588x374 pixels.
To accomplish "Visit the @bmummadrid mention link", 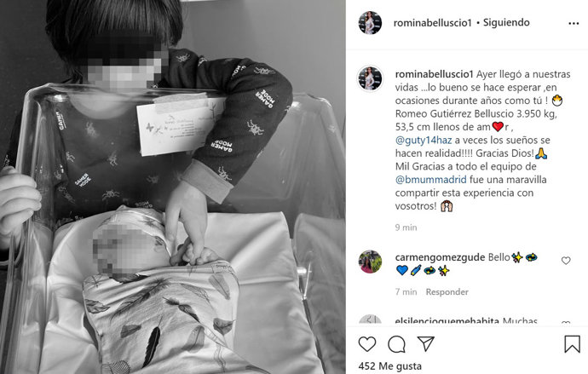I will click(x=431, y=180).
